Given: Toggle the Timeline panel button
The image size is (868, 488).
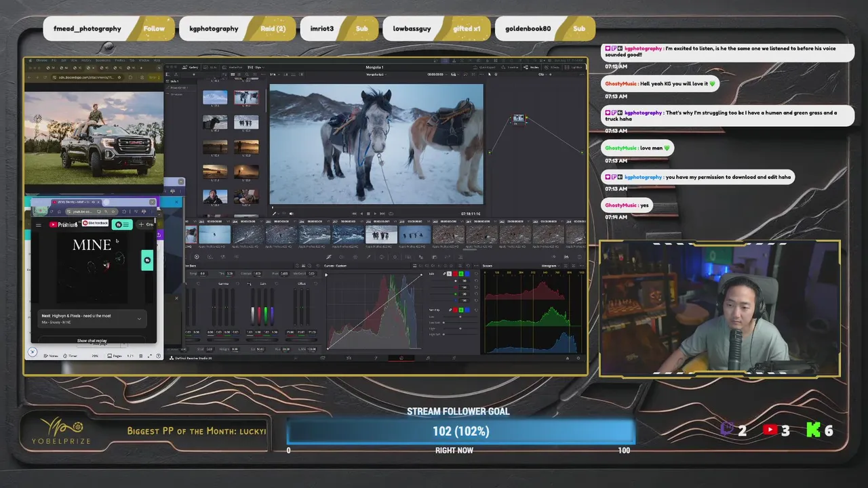Looking at the screenshot, I should click(510, 67).
